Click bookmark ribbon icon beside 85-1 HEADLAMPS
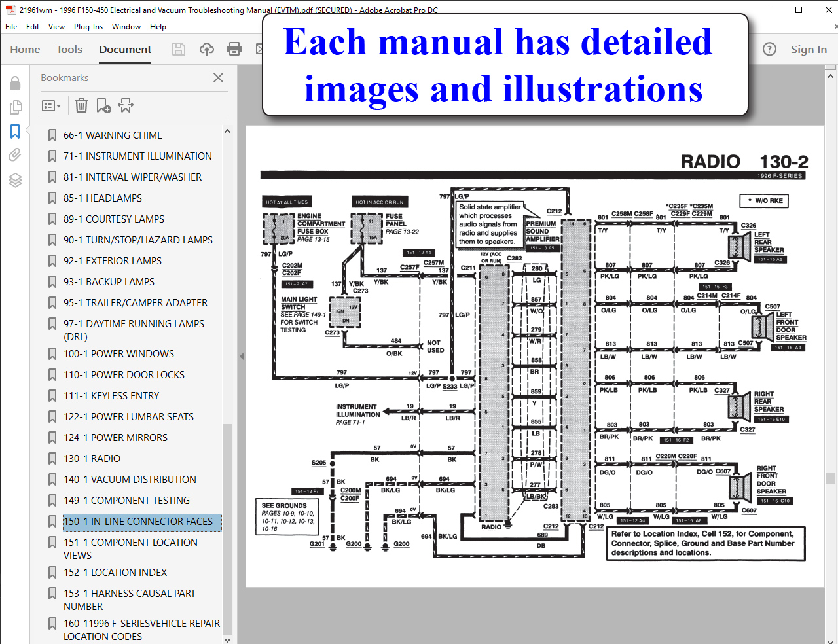This screenshot has width=838, height=644. [x=52, y=198]
